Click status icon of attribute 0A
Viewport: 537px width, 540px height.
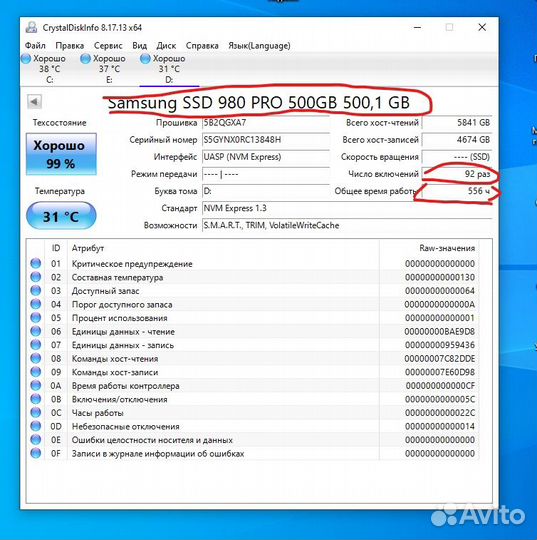point(35,385)
